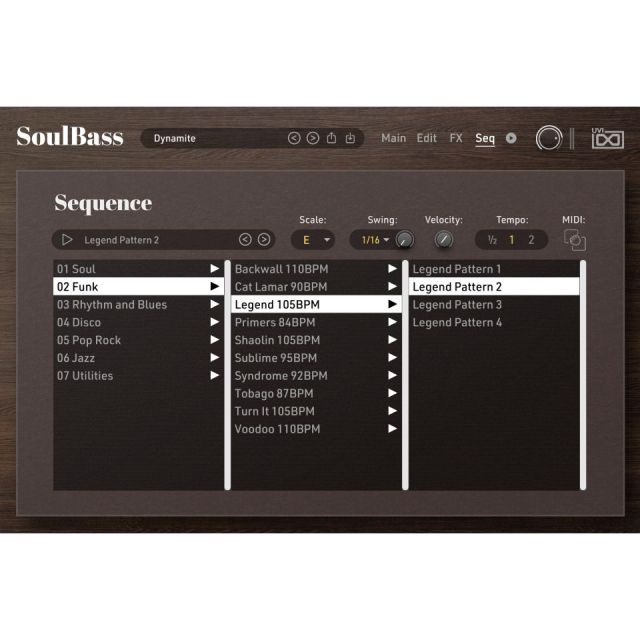This screenshot has height=640, width=640.
Task: Open Turn It 105BPM folder
Action: tap(316, 411)
